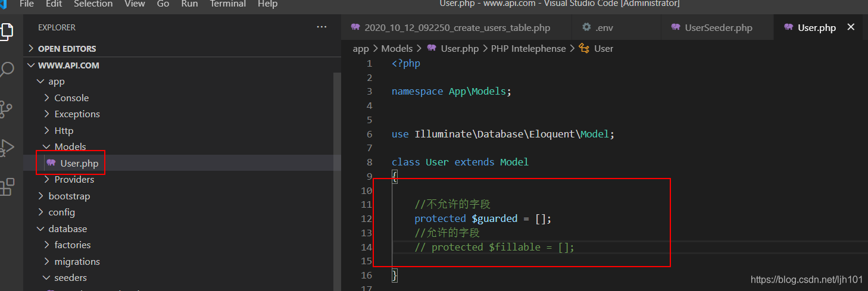The height and width of the screenshot is (291, 868).
Task: Open the Explorer view in activity bar
Action: click(x=5, y=31)
